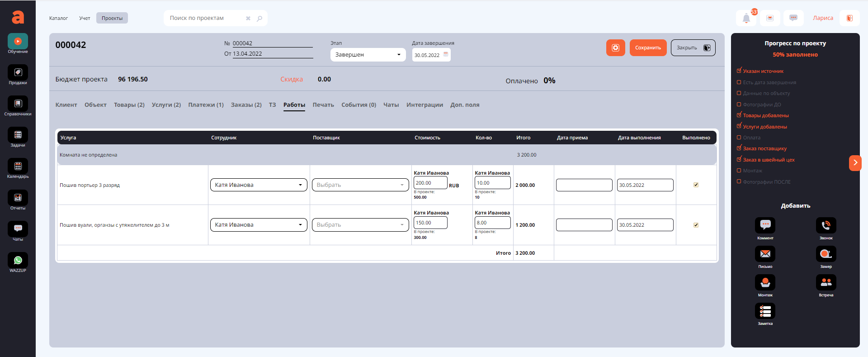Open the Этап dropdown showing Завершен
This screenshot has width=868, height=357.
pyautogui.click(x=368, y=55)
